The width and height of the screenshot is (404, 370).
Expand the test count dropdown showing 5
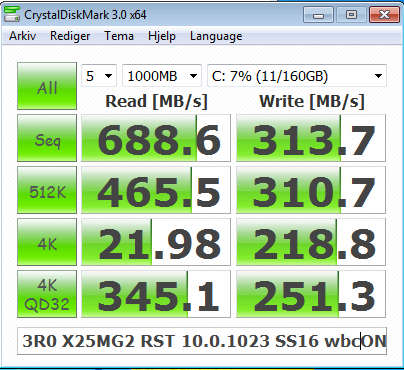pyautogui.click(x=99, y=76)
